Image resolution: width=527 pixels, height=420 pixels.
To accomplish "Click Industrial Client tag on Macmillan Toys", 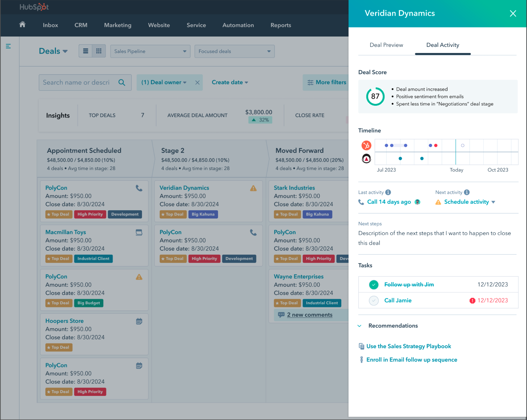I will tap(93, 259).
